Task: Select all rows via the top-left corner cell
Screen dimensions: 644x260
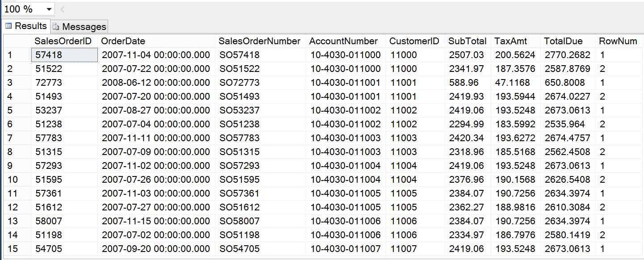Action: 16,41
